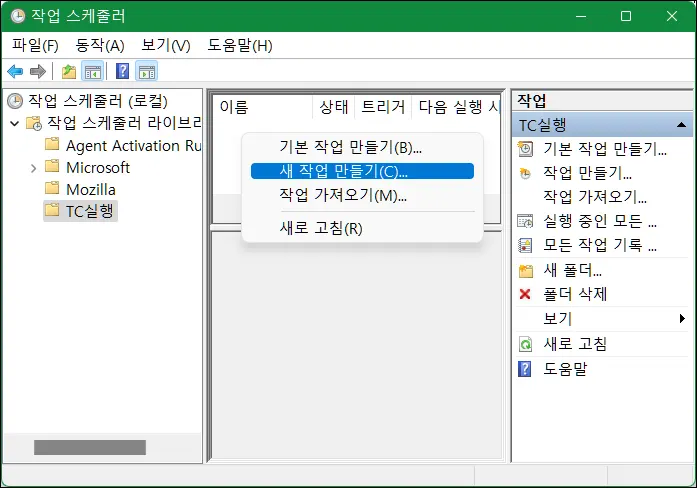Viewport: 697px width, 488px height.
Task: Click the 이름 column header
Action: (263, 107)
